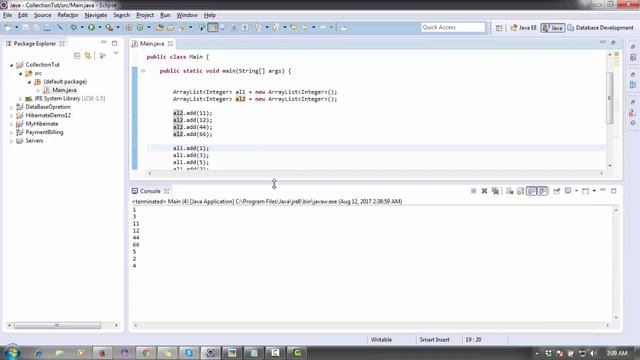
Task: Toggle Link with Editor in Package Explorer
Action: [x=88, y=56]
